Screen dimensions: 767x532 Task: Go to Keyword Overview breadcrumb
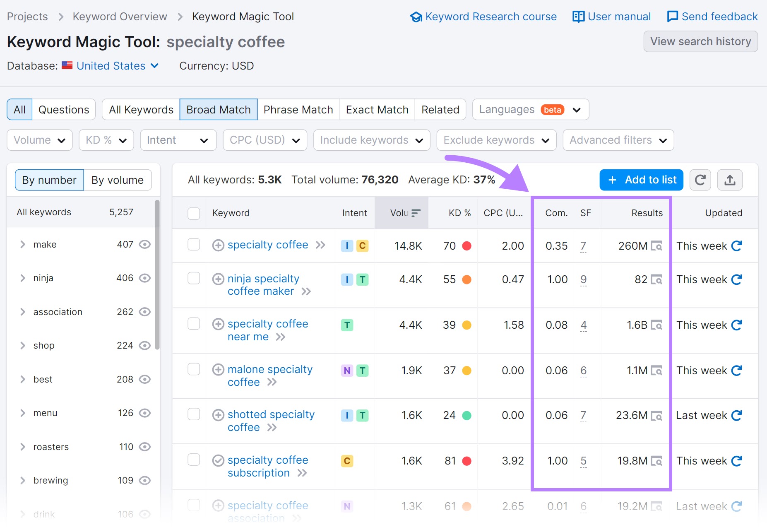pyautogui.click(x=120, y=17)
